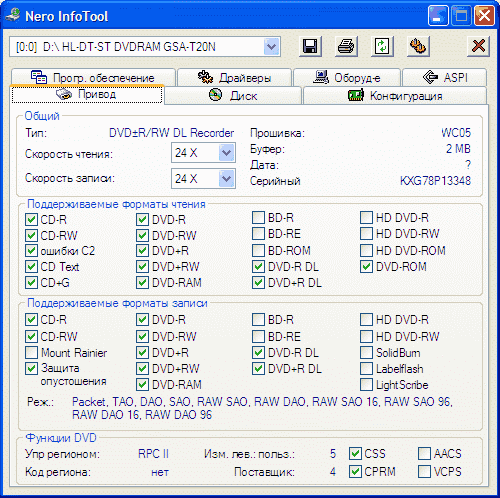Click the printer icon in toolbar

coord(346,46)
